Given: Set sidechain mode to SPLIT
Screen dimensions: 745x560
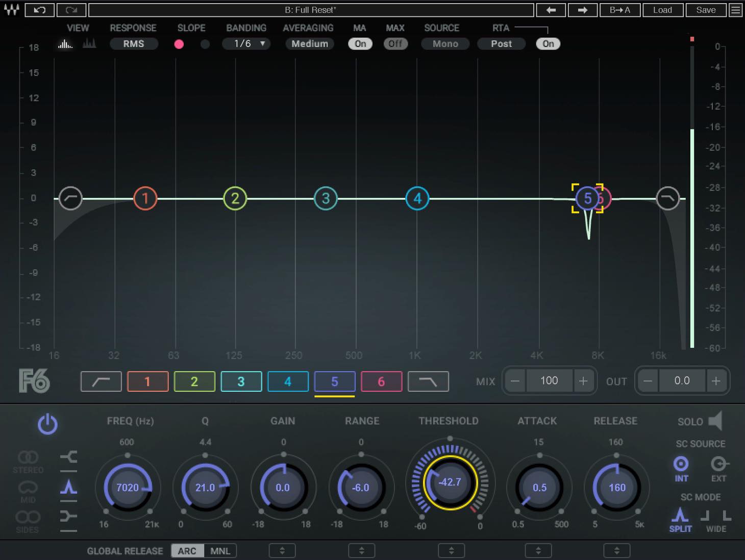Looking at the screenshot, I should pos(680,520).
